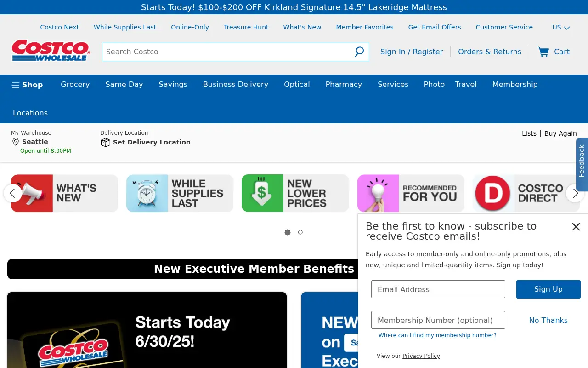Viewport: 588px width, 368px height.
Task: Click the Costco Wholesale logo
Action: coord(51,51)
